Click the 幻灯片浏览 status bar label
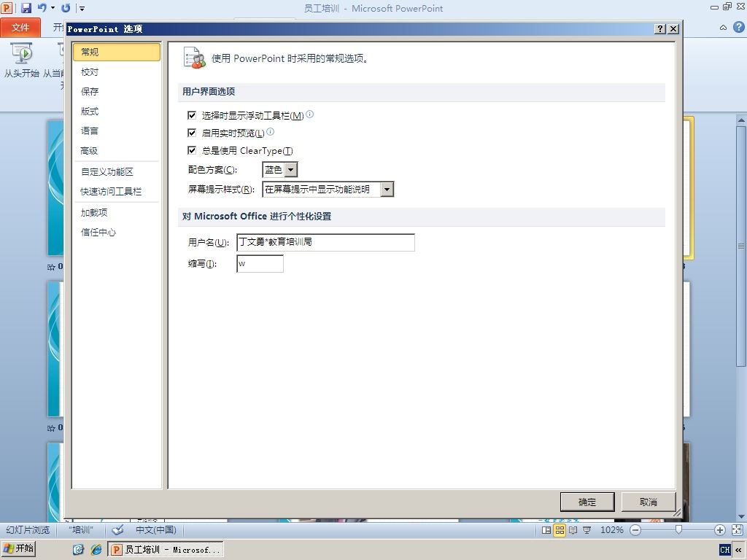 [x=28, y=530]
